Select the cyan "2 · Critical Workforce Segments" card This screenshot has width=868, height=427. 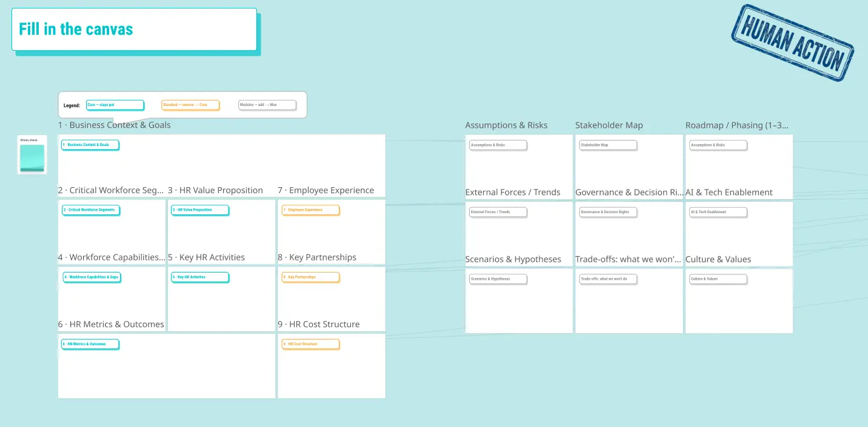[x=91, y=210]
